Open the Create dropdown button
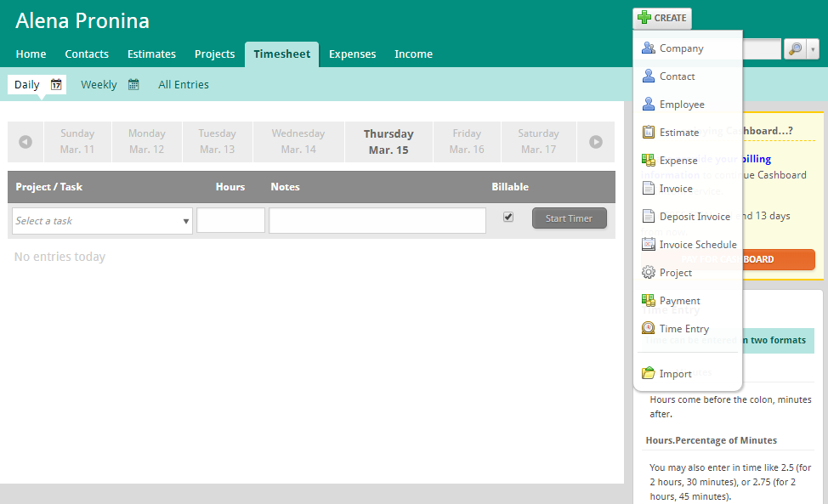Image resolution: width=828 pixels, height=504 pixels. coord(662,18)
